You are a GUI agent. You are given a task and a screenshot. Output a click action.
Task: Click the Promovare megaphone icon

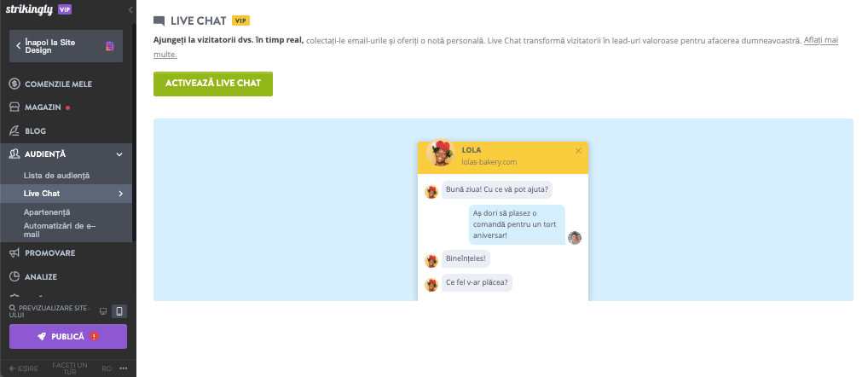[15, 253]
